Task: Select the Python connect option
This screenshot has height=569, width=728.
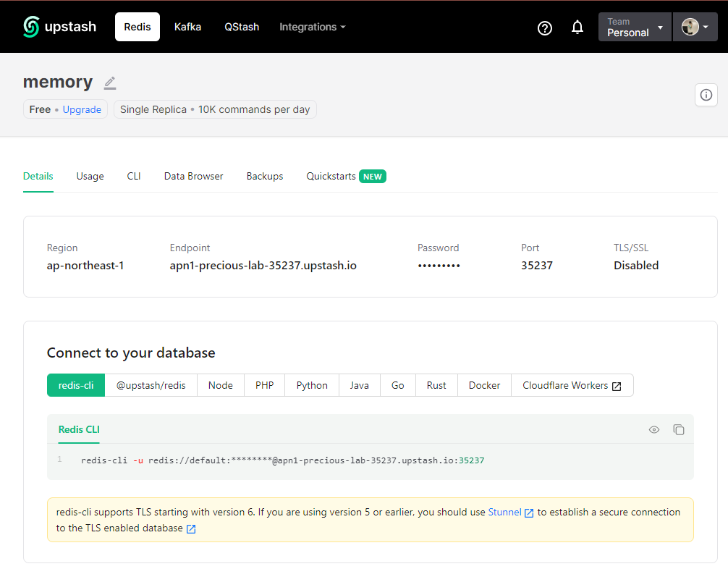Action: coord(312,385)
